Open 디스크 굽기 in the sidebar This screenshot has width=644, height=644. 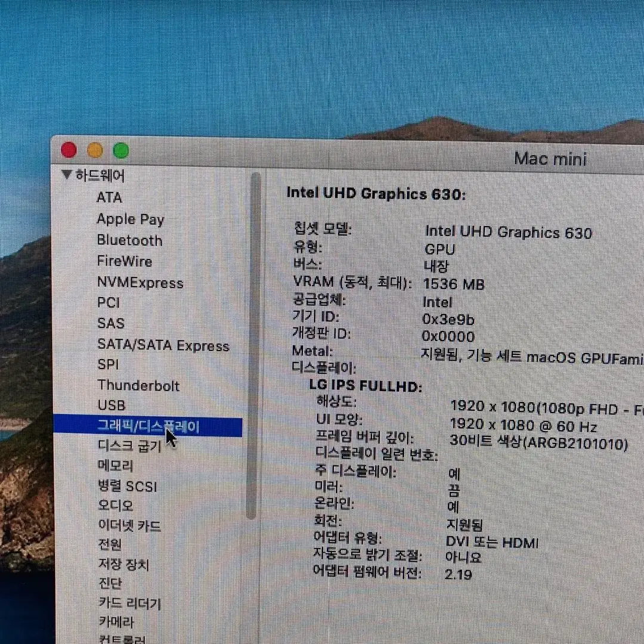click(130, 445)
